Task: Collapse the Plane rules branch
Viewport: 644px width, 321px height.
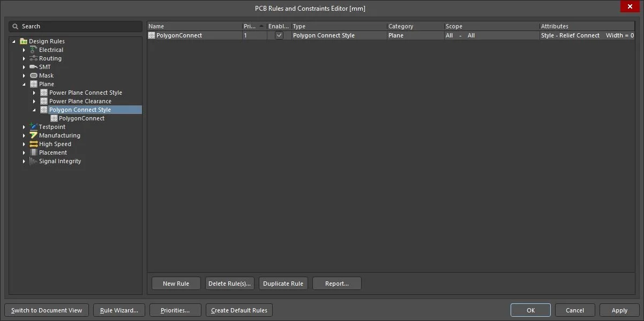Action: pyautogui.click(x=24, y=84)
